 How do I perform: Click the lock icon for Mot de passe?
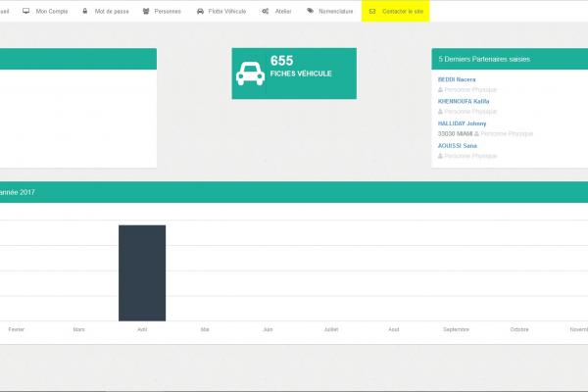[85, 11]
